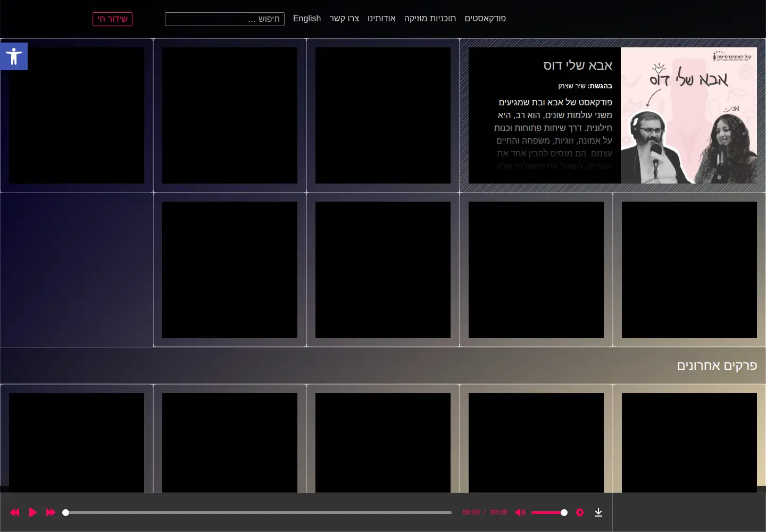This screenshot has height=532, width=766.
Task: Switch language to English
Action: coord(307,19)
